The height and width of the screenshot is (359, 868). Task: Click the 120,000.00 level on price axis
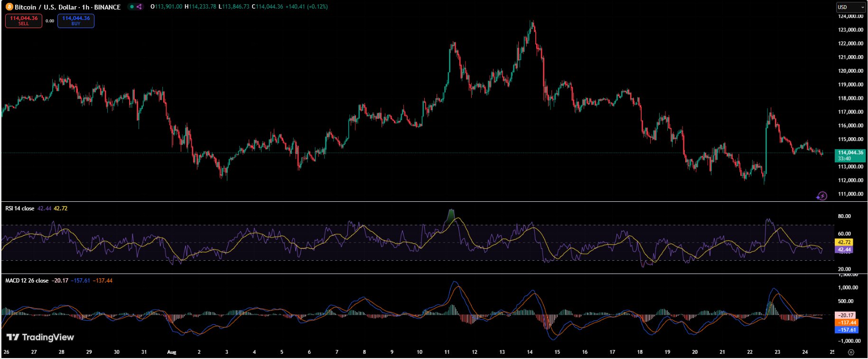coord(850,71)
